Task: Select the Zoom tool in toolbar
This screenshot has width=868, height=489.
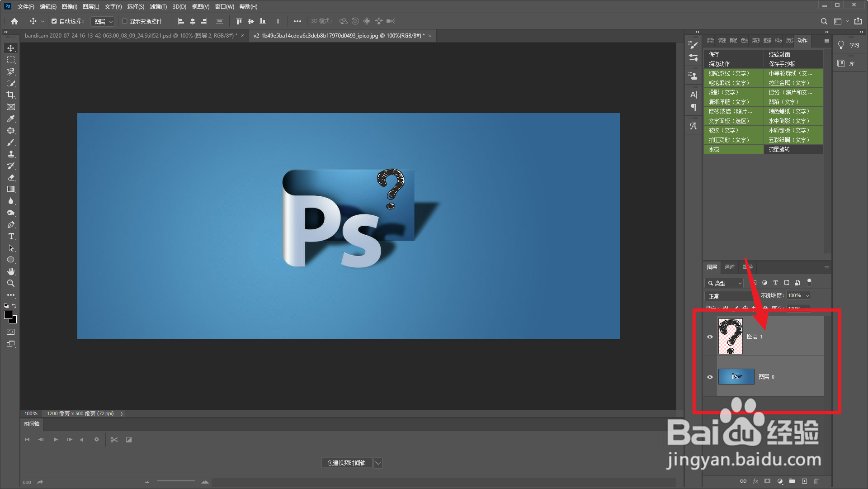Action: point(11,284)
